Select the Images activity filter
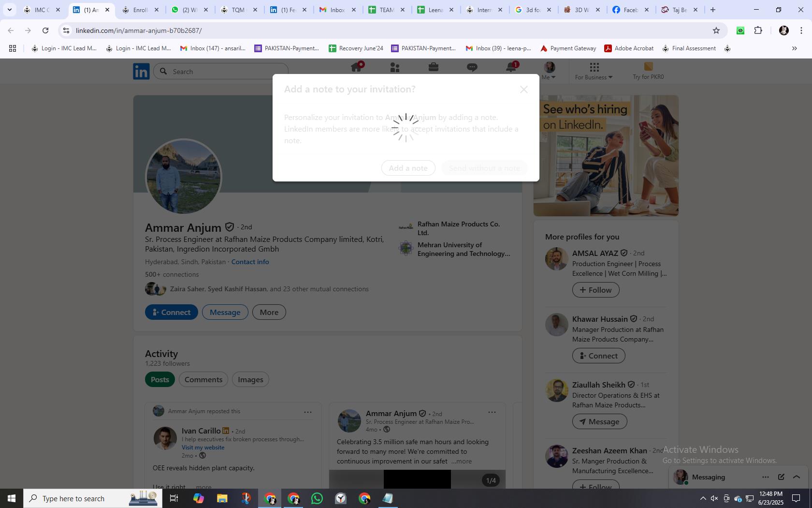Image resolution: width=812 pixels, height=508 pixels. [250, 379]
